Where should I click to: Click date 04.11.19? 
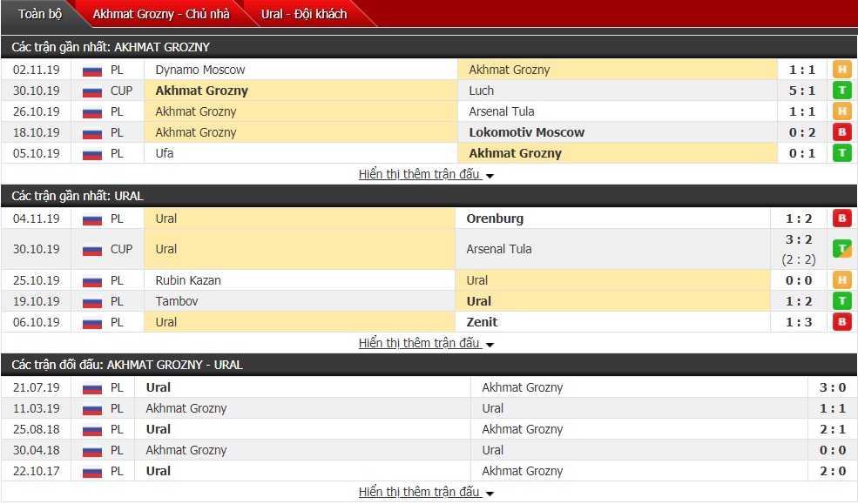[36, 218]
